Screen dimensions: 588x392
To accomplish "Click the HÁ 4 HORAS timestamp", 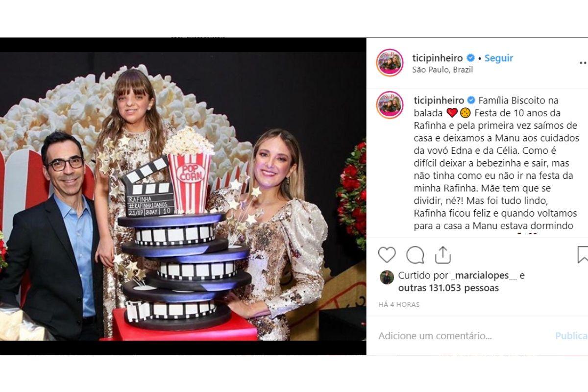I will (x=399, y=304).
